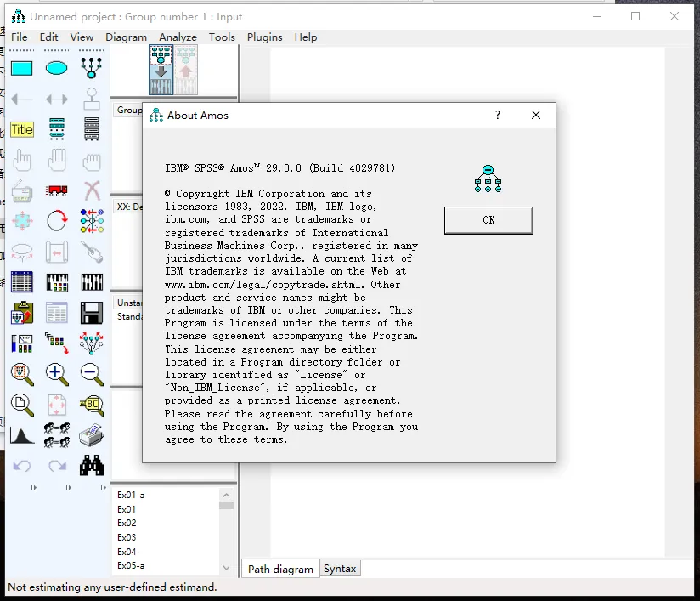Viewport: 700px width, 601px height.
Task: Open the Analyze menu
Action: (178, 37)
